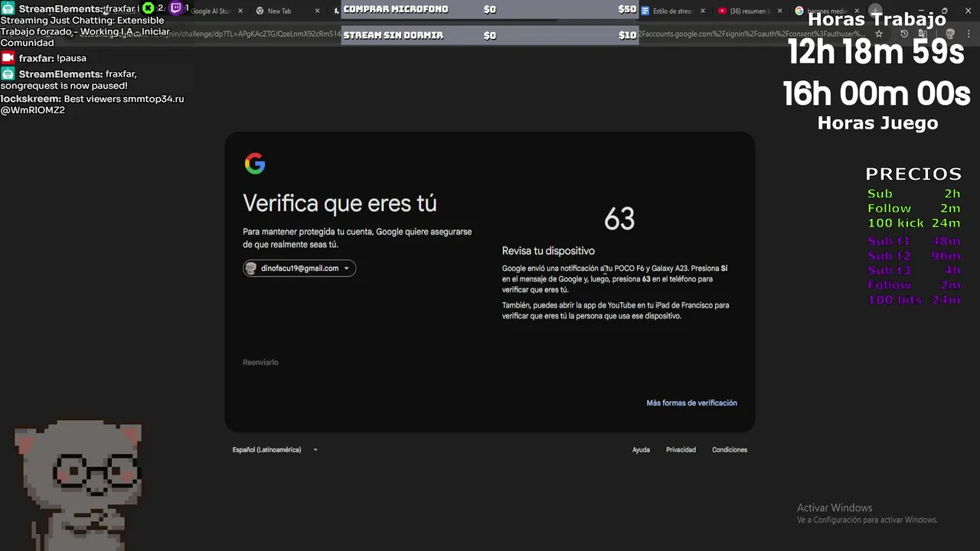Click the '100 bits 24m' price row
Screen dimensions: 980x551
pos(913,300)
